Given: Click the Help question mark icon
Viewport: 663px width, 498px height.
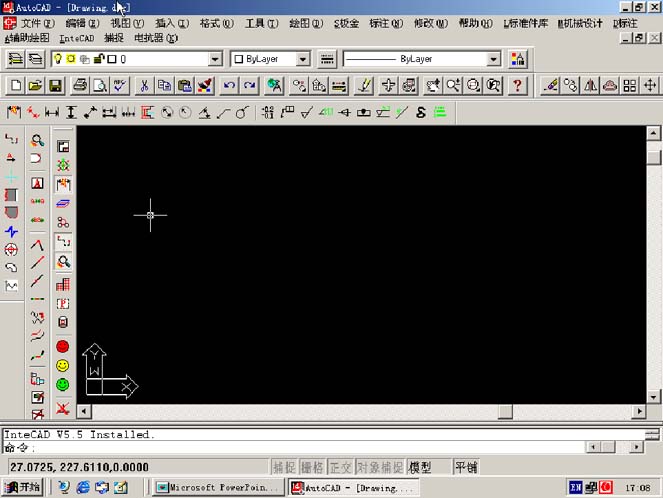Looking at the screenshot, I should pos(517,86).
